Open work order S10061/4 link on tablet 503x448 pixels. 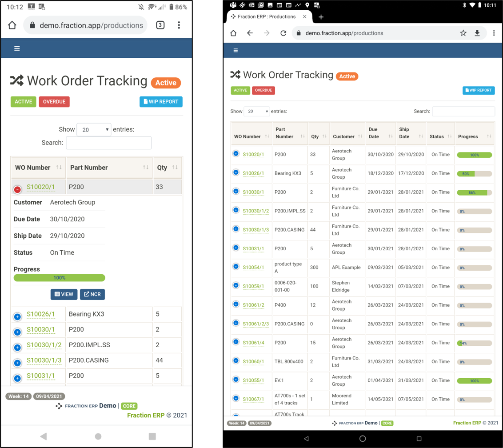click(x=253, y=343)
